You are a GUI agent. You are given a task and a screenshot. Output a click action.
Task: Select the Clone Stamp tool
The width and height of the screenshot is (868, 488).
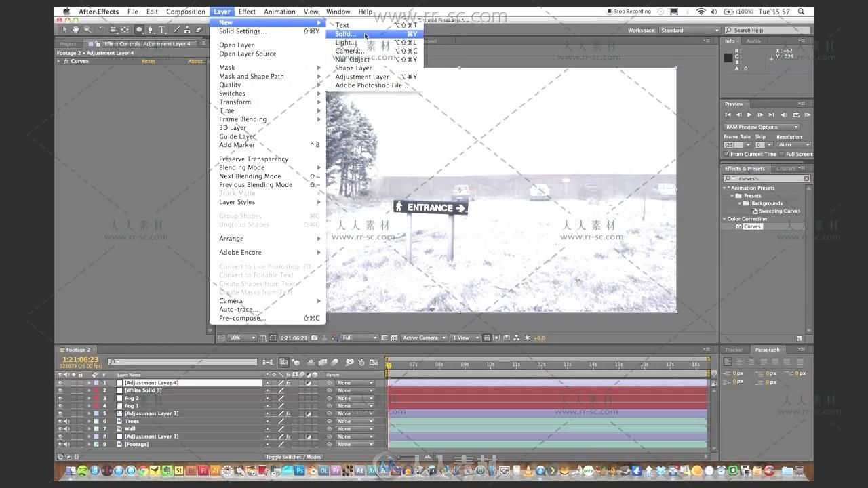(188, 30)
